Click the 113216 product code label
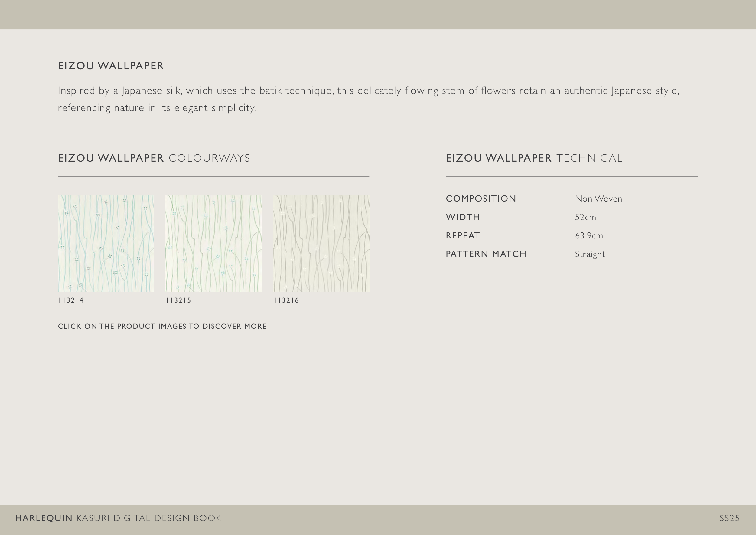This screenshot has width=756, height=535. pyautogui.click(x=286, y=300)
